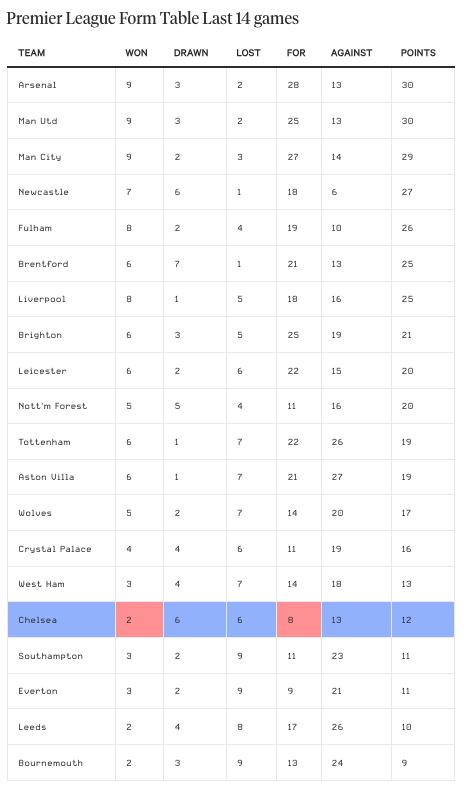Click Chelsea's red FOR value cell
Screen dimensions: 470x797
tap(299, 620)
